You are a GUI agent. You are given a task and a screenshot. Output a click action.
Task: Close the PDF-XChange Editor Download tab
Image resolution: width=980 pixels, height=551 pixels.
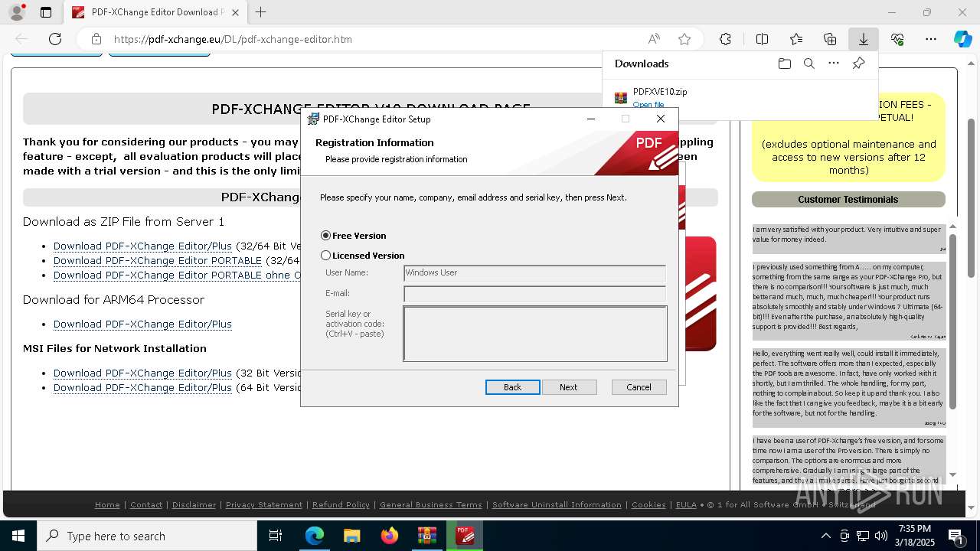pyautogui.click(x=237, y=12)
